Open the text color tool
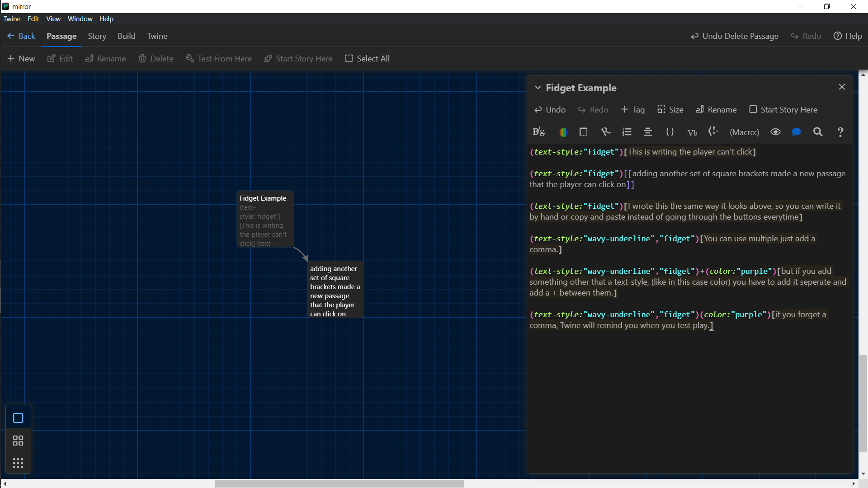Screen dimensions: 868x488 [x=564, y=132]
